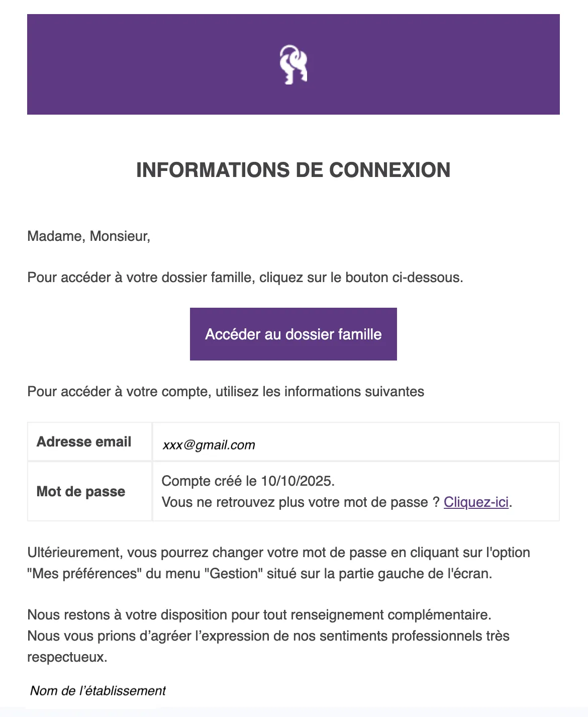Click the "Accéder au dossier famille" button
The height and width of the screenshot is (717, 588).
coord(293,334)
